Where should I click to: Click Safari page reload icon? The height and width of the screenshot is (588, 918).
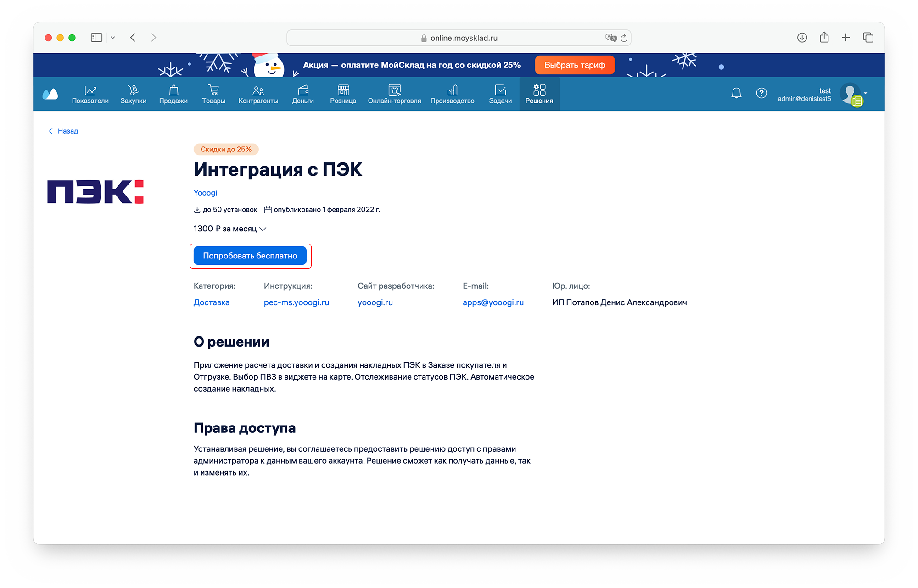coord(624,38)
